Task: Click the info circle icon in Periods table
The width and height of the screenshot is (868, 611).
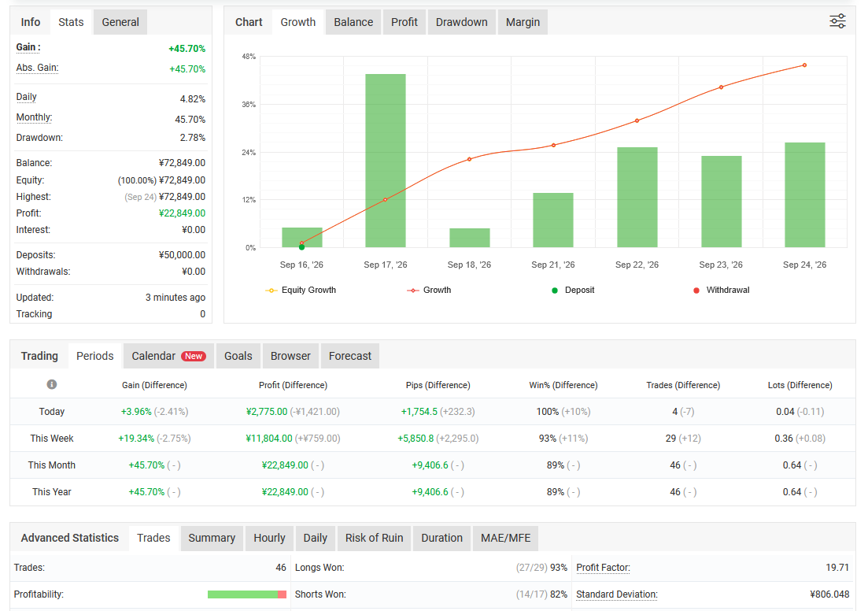Action: pos(51,384)
